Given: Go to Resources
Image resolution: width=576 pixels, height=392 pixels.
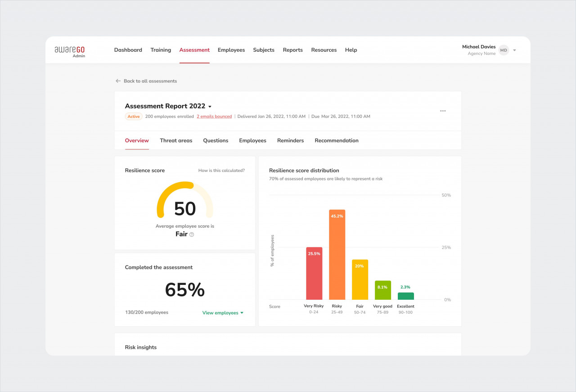Looking at the screenshot, I should [324, 50].
